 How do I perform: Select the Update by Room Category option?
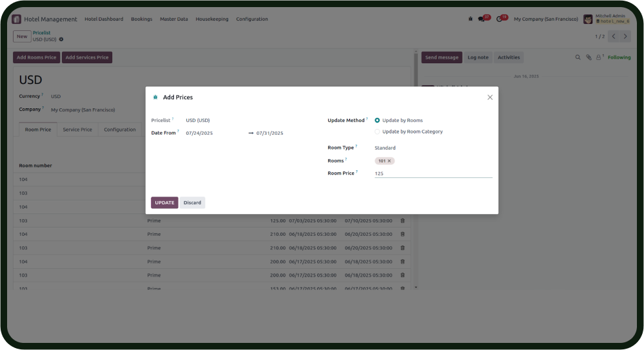click(x=377, y=131)
